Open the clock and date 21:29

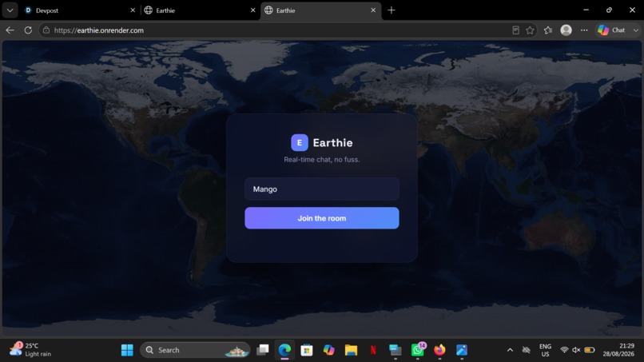point(618,350)
